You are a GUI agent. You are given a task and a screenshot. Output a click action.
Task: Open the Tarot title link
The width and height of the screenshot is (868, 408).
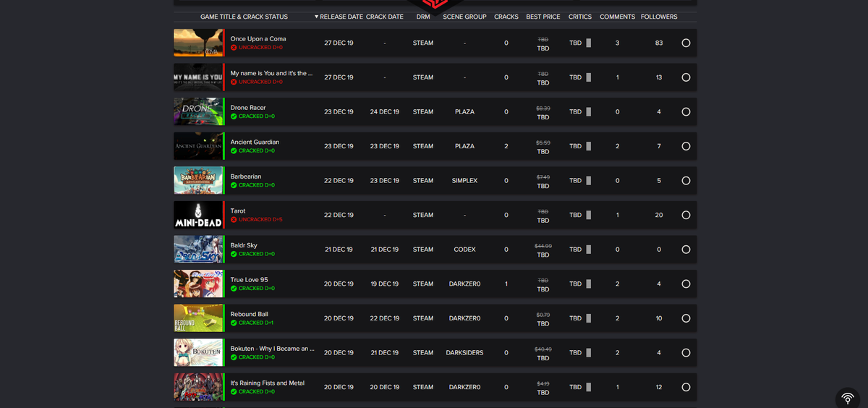tap(238, 211)
